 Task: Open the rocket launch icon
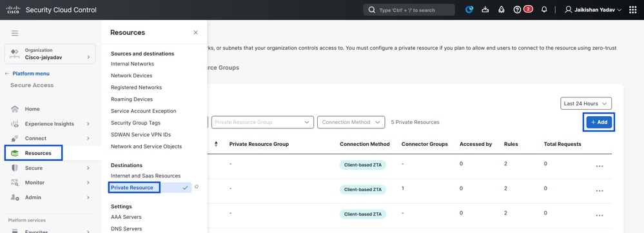click(501, 10)
